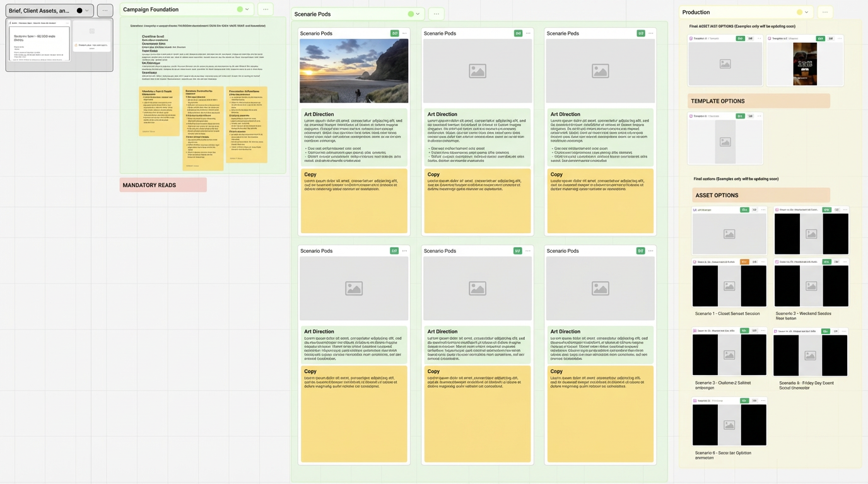Viewport: 868px width, 484px height.
Task: Expand the Scenarie Pods section dropdown chevron
Action: tap(418, 14)
